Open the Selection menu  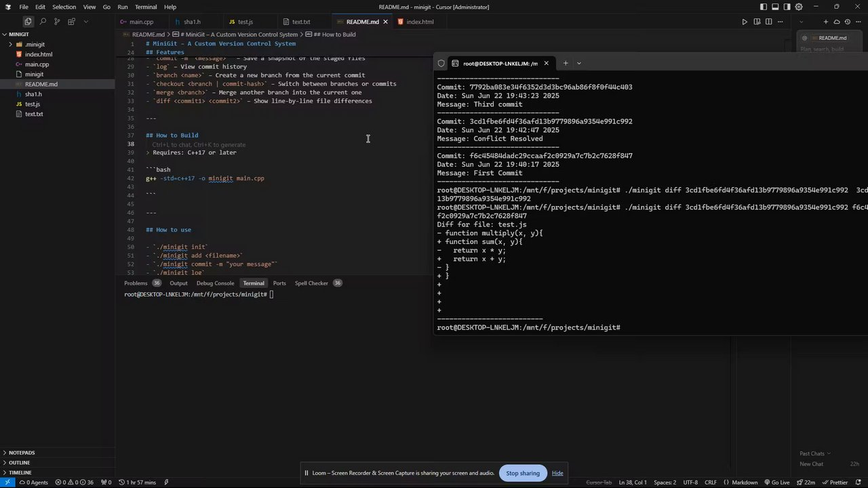point(64,7)
